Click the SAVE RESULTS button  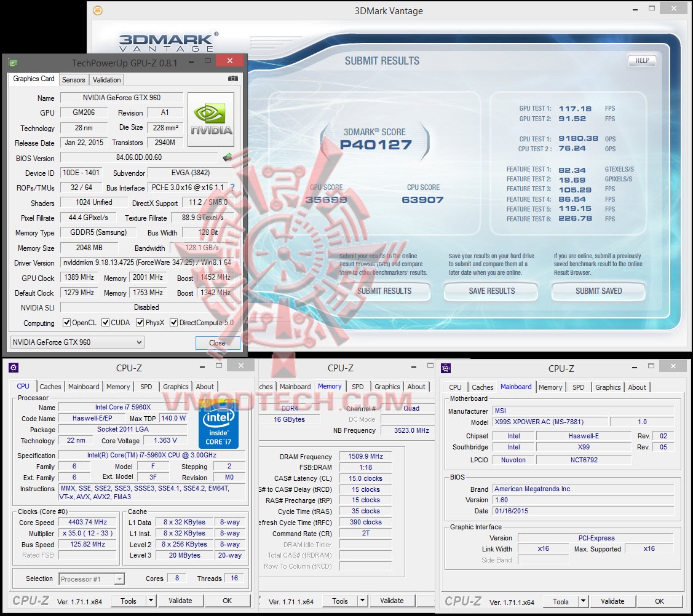tap(491, 291)
